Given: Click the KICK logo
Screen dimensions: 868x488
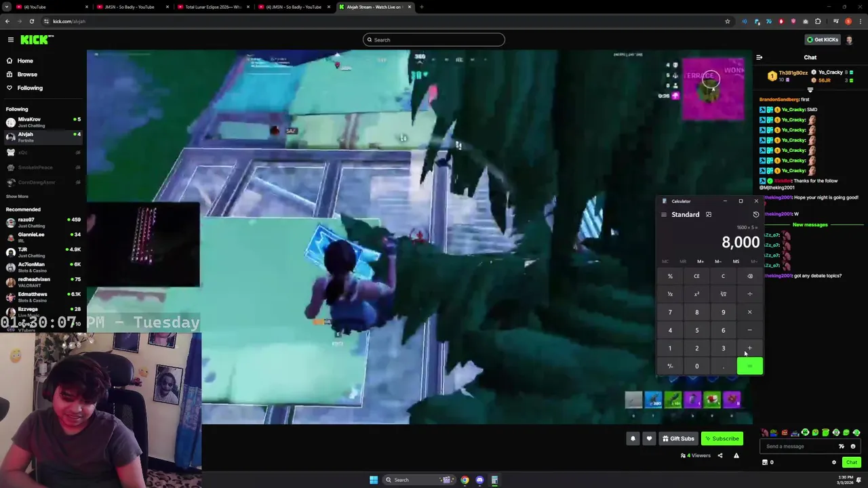Looking at the screenshot, I should tap(35, 40).
